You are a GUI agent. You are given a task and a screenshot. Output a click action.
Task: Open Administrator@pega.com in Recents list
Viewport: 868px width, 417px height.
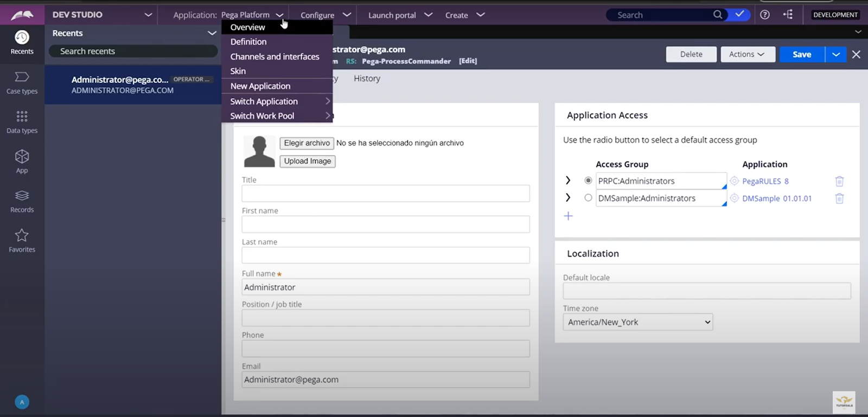(133, 85)
